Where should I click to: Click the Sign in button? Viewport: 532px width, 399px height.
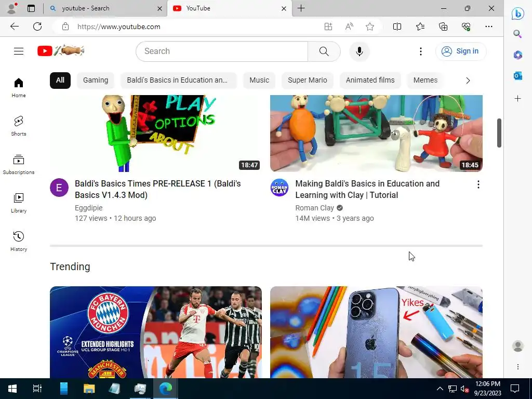(x=461, y=51)
